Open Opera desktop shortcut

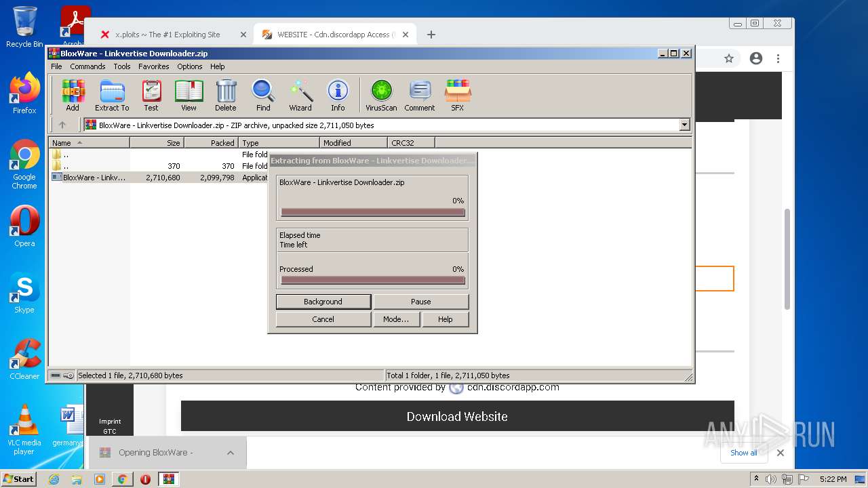(24, 226)
